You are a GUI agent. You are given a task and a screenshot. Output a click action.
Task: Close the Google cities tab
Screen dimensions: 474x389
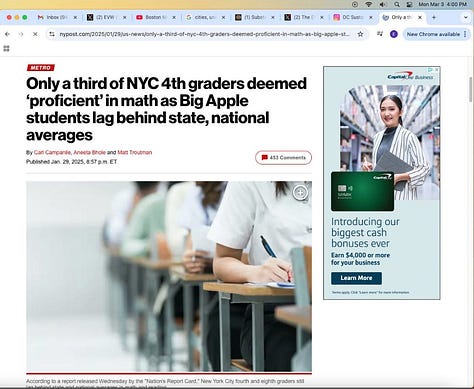pyautogui.click(x=223, y=17)
